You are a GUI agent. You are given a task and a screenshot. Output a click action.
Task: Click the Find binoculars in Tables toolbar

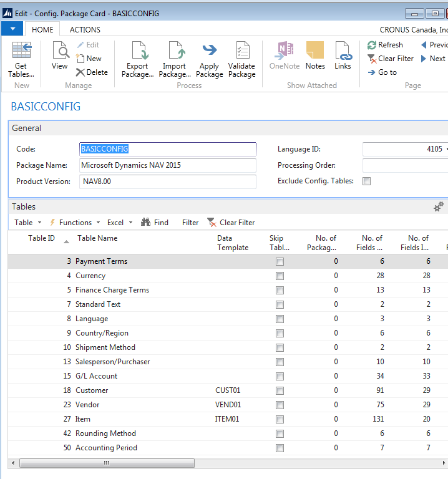click(145, 222)
